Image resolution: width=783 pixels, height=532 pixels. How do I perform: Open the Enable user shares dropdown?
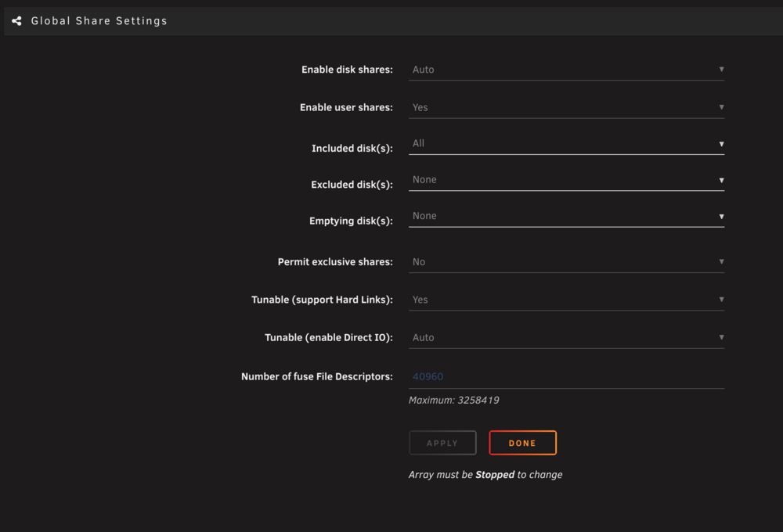566,108
